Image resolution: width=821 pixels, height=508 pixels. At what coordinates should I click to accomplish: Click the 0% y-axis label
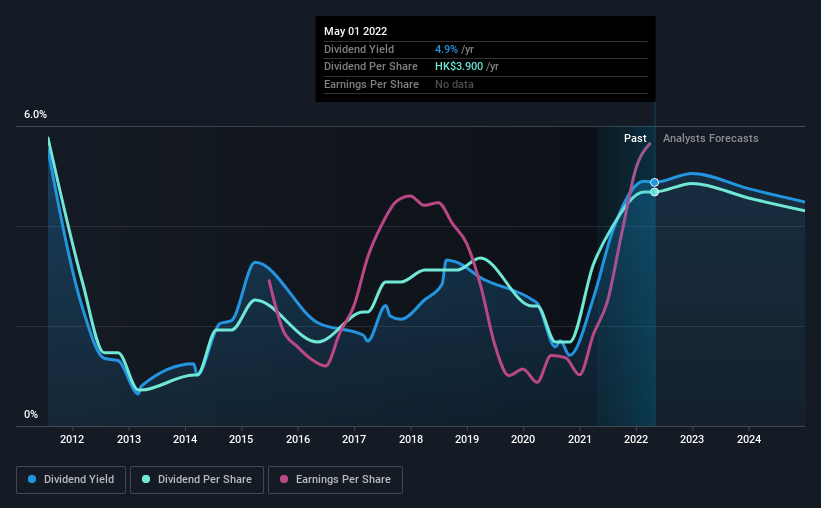[31, 414]
